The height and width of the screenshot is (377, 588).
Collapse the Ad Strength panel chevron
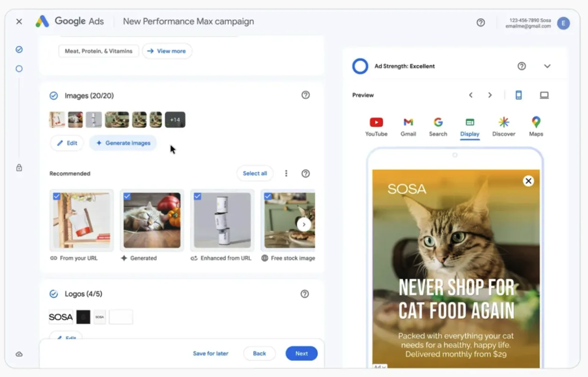547,66
